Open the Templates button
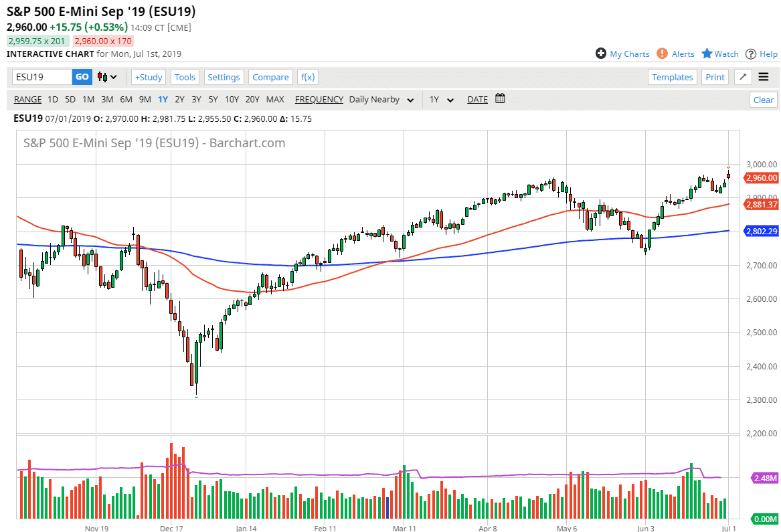 point(672,77)
